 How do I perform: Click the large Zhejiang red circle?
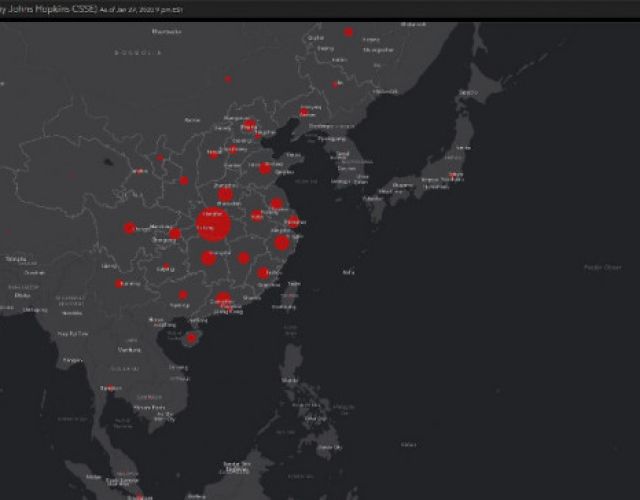pyautogui.click(x=282, y=242)
